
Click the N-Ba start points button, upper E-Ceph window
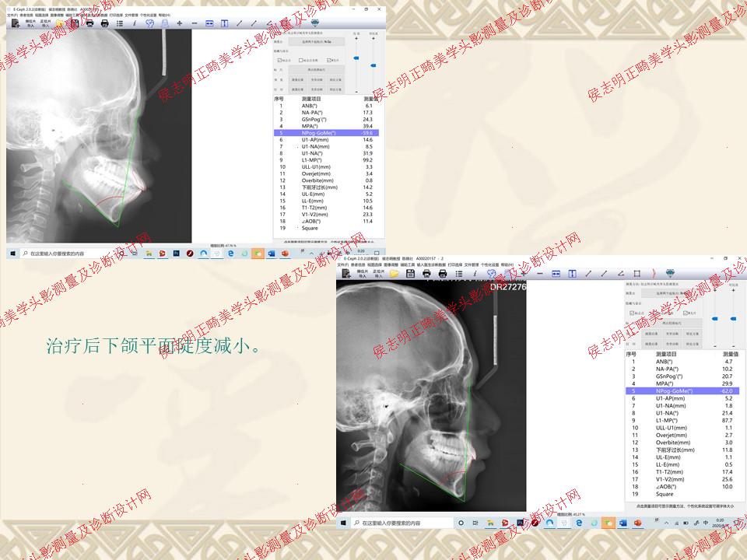(317, 42)
